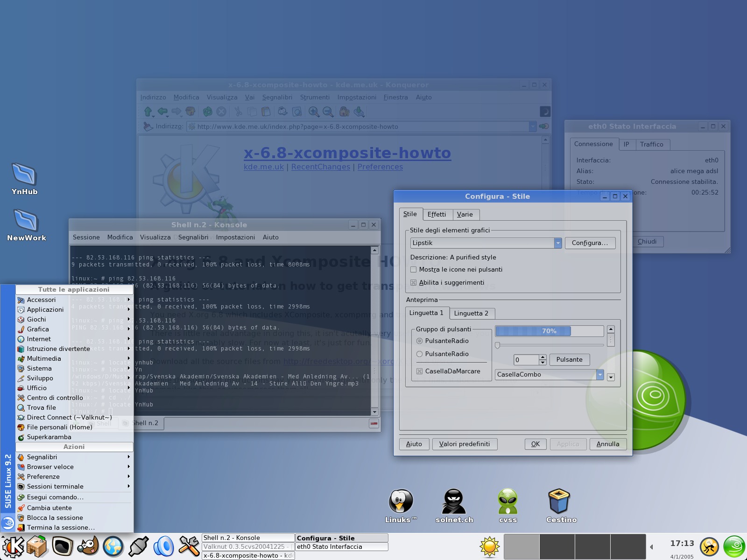Launch GIMP from the panel
This screenshot has height=560, width=747.
pos(88,546)
